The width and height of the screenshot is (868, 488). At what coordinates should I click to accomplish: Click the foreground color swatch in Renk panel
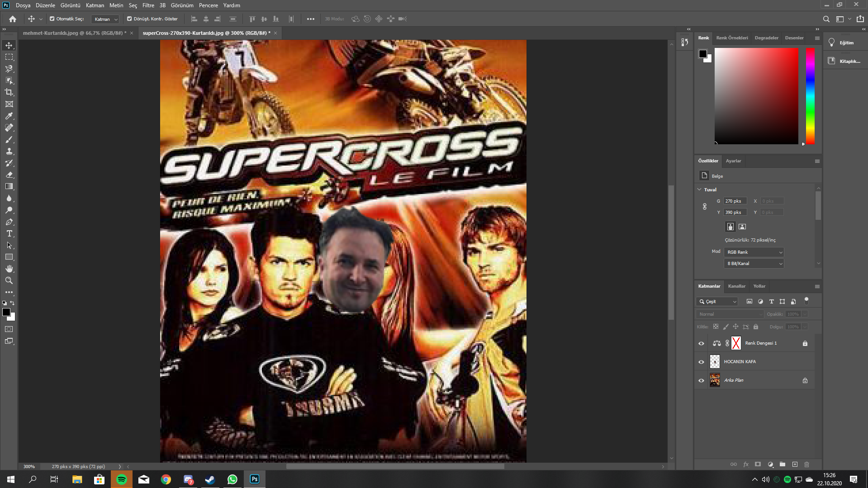click(702, 54)
